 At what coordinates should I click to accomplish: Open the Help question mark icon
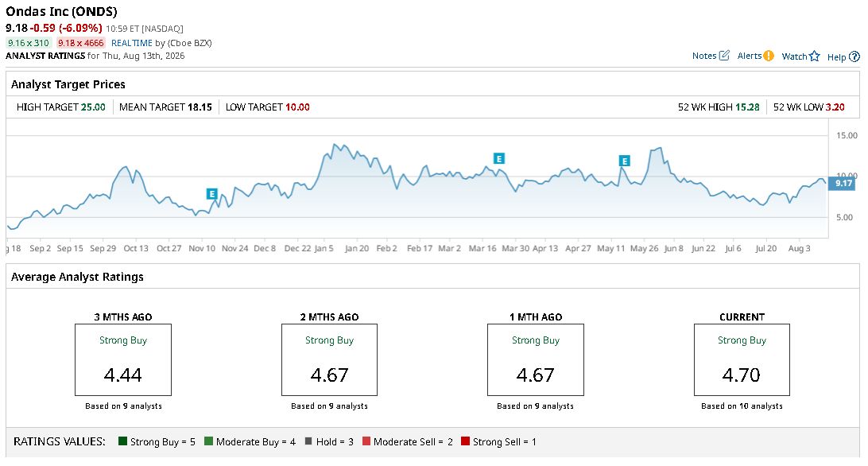[x=854, y=56]
